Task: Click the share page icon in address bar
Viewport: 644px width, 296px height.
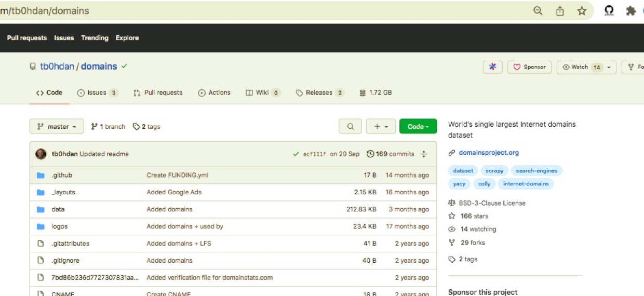Action: click(x=560, y=11)
